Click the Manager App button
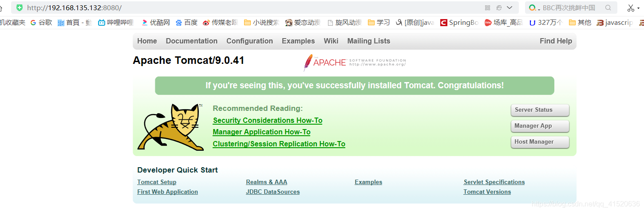644x212 pixels. click(x=540, y=126)
